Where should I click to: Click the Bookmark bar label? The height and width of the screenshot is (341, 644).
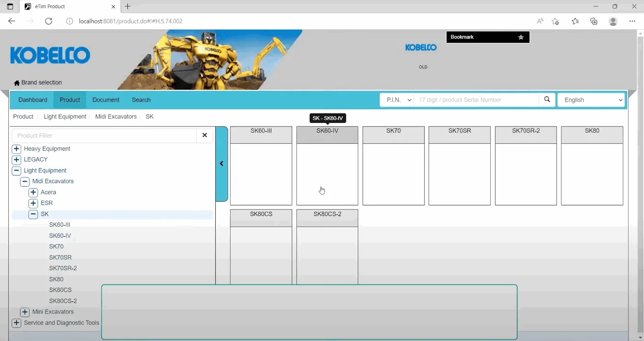click(x=462, y=37)
